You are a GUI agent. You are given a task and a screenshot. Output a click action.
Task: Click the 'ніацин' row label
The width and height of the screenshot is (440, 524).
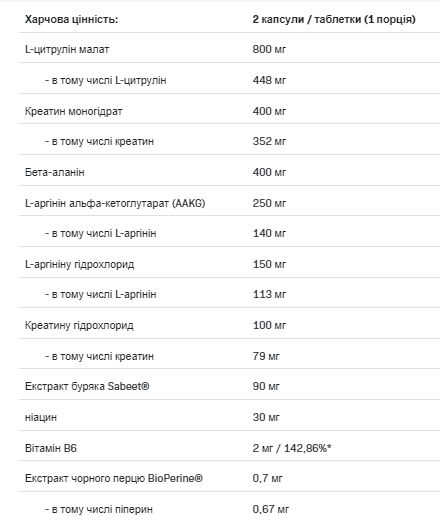tap(41, 417)
